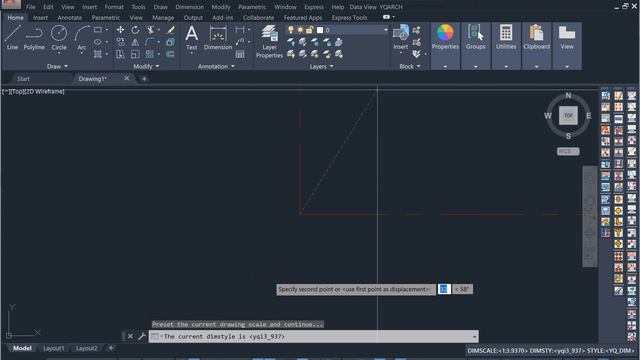Screen dimensions: 640x360
Task: Open the Text annotation tool
Action: [x=191, y=38]
